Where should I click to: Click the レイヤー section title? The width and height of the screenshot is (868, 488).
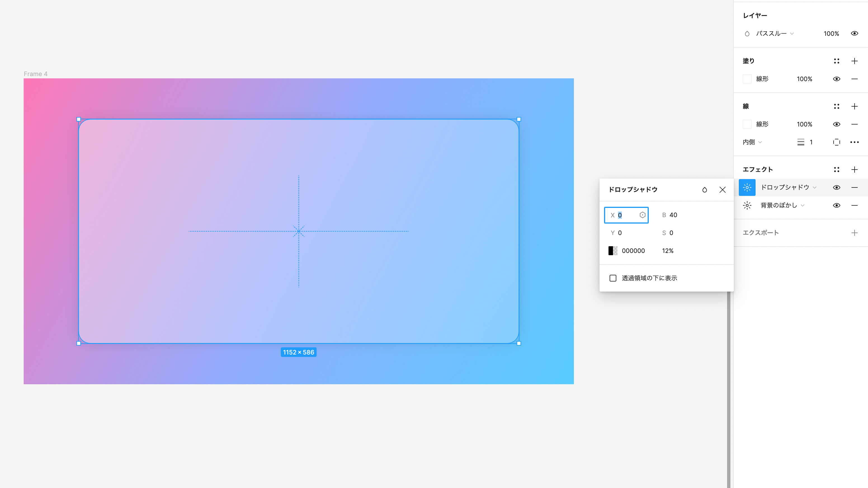pos(755,15)
